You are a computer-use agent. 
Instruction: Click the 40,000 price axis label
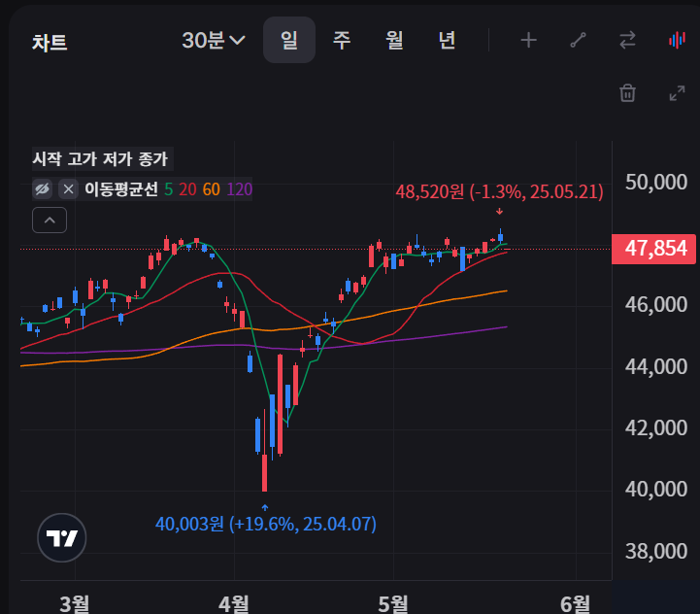pyautogui.click(x=655, y=490)
